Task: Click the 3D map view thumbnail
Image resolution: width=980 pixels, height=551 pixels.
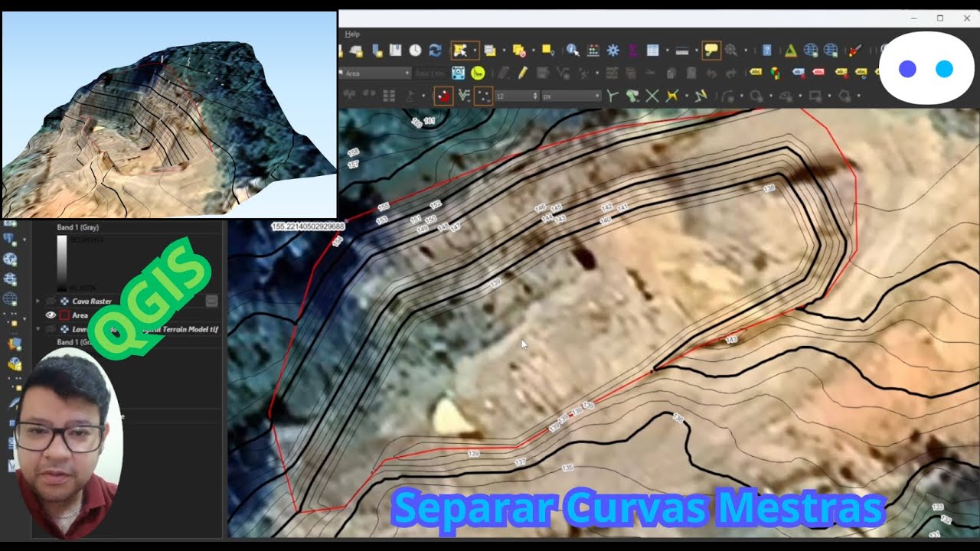Action: click(x=169, y=115)
